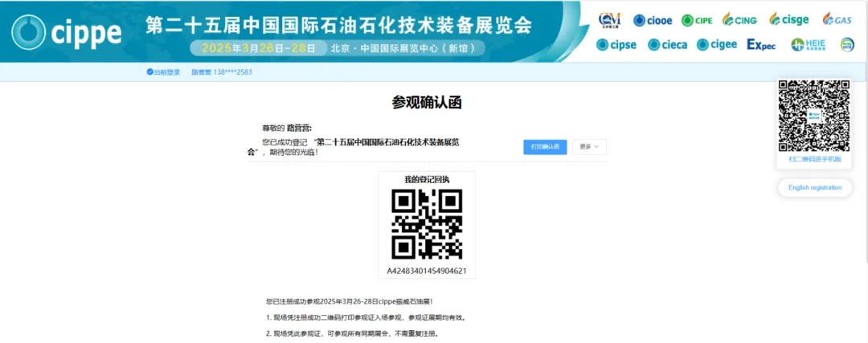
Task: Click the 参观确认函 heading
Action: click(426, 103)
